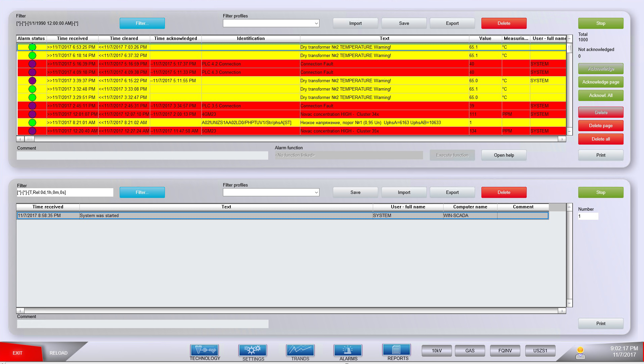
Task: Open the ALARMS siren icon
Action: click(348, 350)
